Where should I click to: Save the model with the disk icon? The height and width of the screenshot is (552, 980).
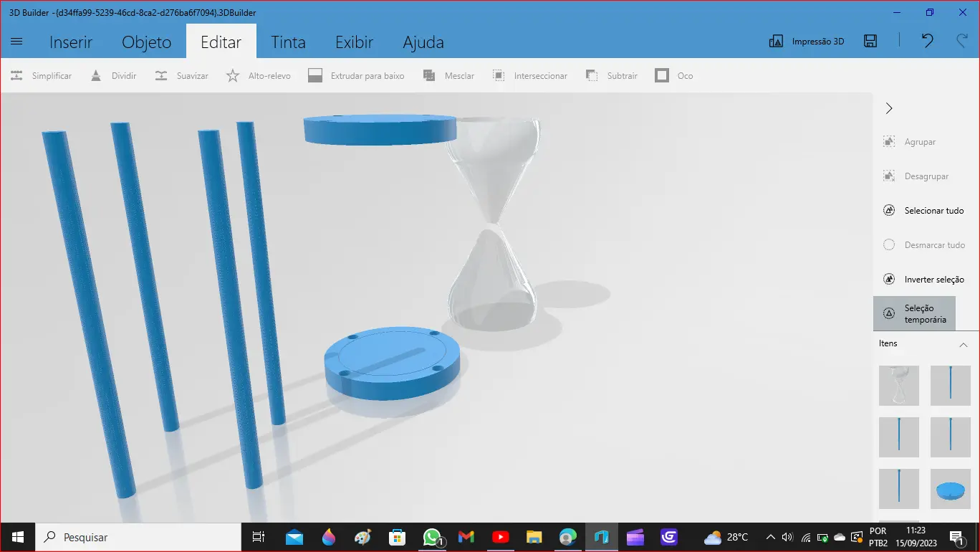870,41
